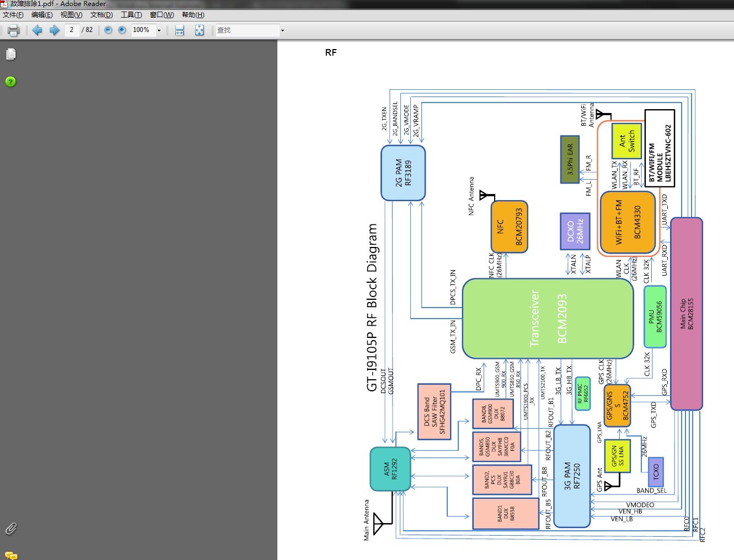Click the BAND5 GSM850 DUX block
734x560 pixels.
pyautogui.click(x=497, y=447)
